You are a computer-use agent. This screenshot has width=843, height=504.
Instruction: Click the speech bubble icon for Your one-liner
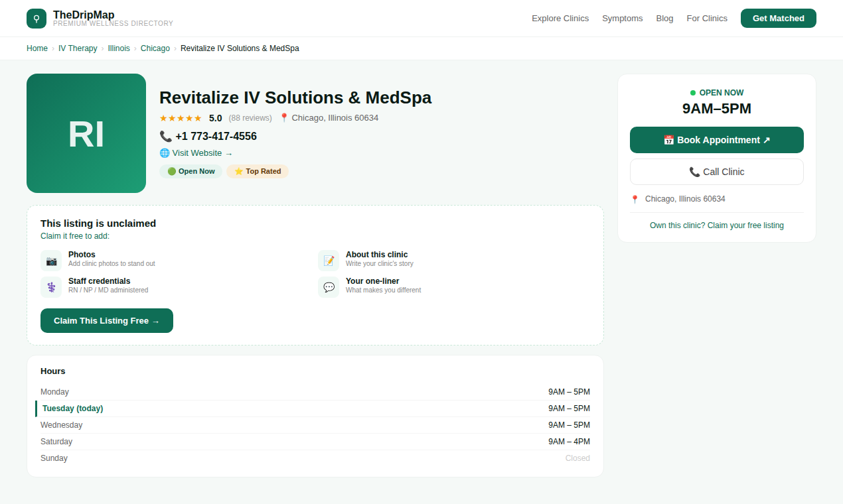(329, 287)
